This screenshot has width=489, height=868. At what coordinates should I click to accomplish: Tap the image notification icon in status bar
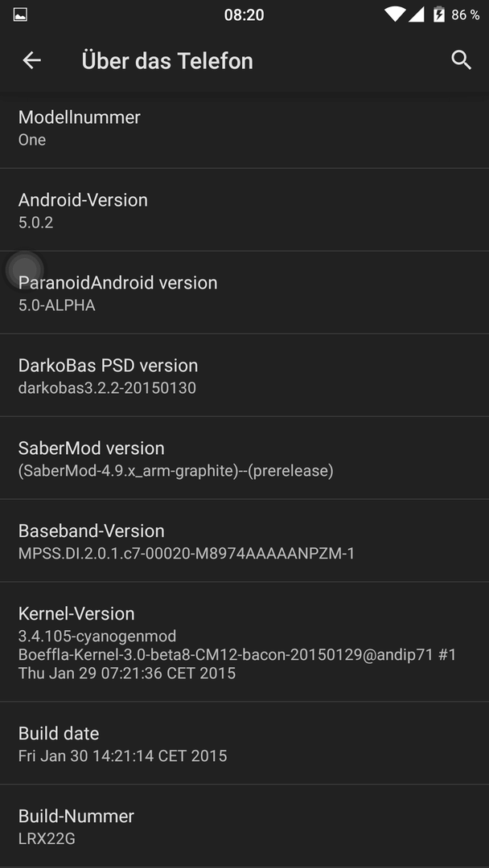pyautogui.click(x=20, y=15)
